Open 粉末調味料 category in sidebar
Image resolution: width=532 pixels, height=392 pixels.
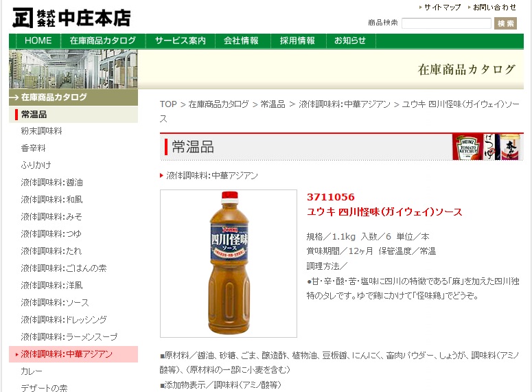coord(41,131)
